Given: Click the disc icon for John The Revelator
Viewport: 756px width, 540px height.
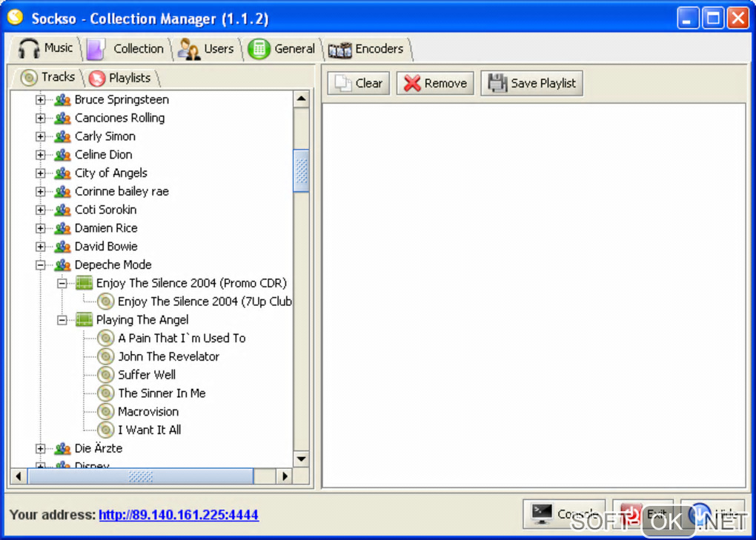Looking at the screenshot, I should (x=105, y=356).
